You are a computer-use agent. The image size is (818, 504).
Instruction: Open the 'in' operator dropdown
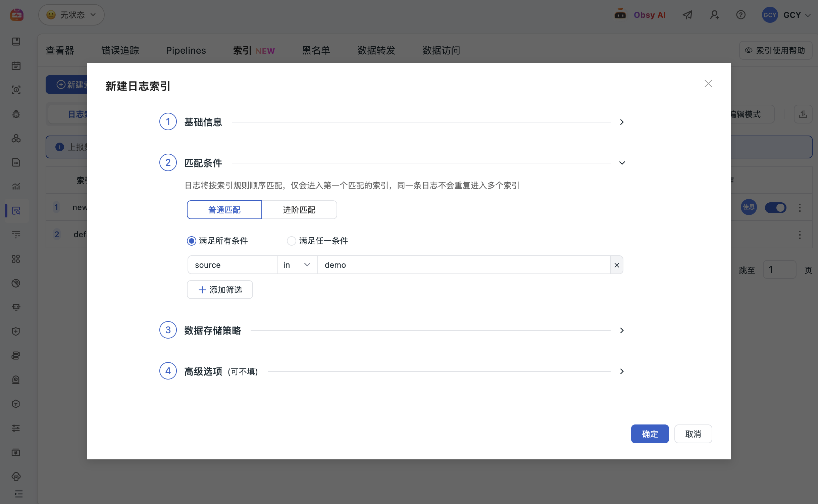[298, 265]
